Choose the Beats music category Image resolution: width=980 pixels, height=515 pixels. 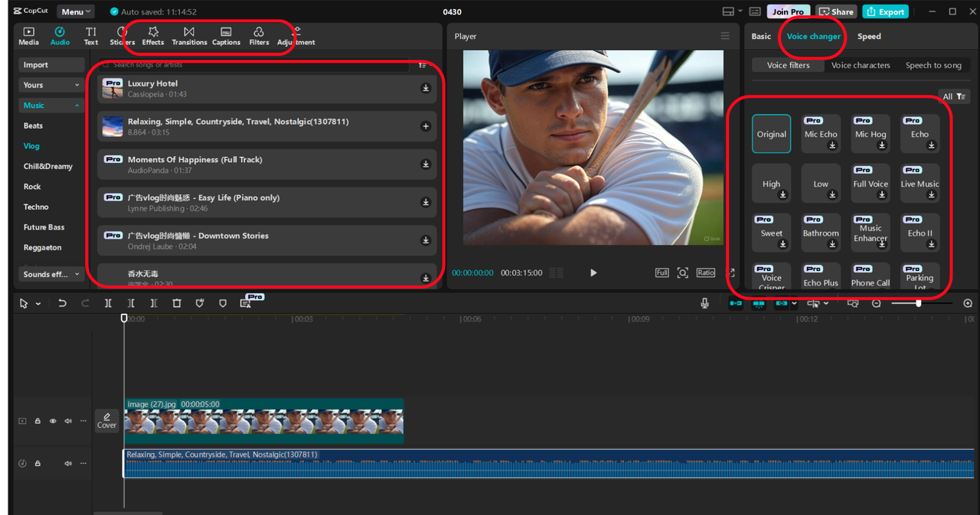pos(33,125)
